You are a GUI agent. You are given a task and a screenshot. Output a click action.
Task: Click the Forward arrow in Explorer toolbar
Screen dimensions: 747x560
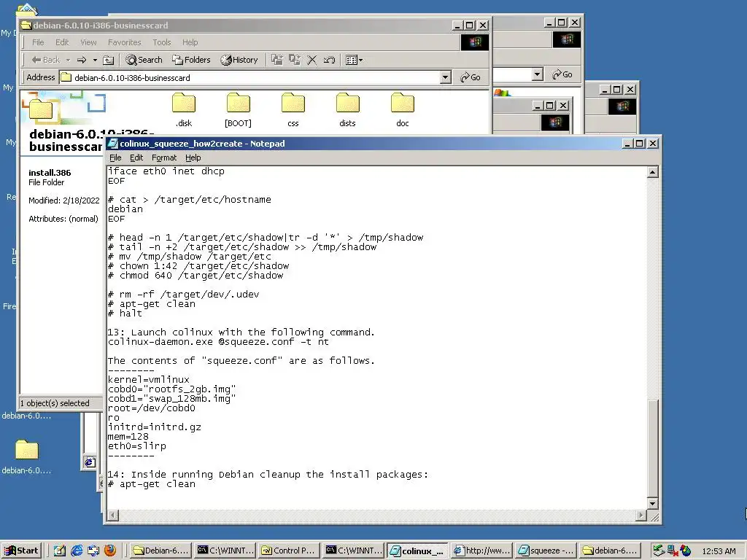82,60
